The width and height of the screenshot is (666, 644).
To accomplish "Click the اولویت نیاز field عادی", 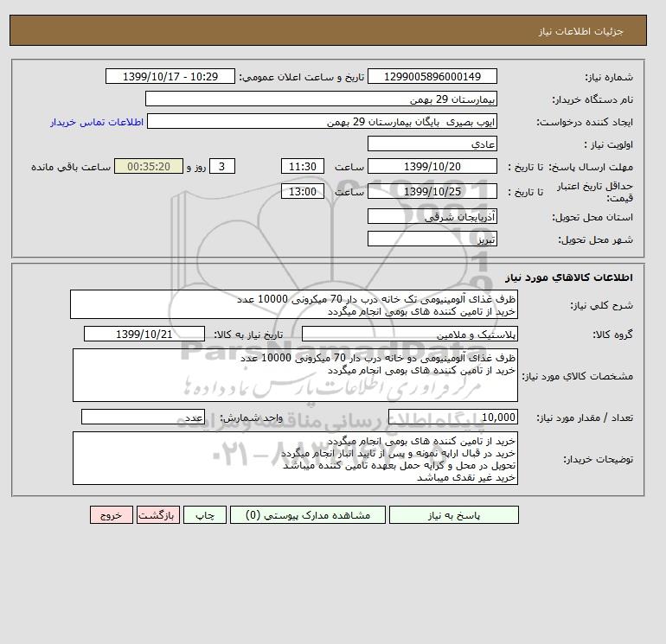I will (x=432, y=143).
